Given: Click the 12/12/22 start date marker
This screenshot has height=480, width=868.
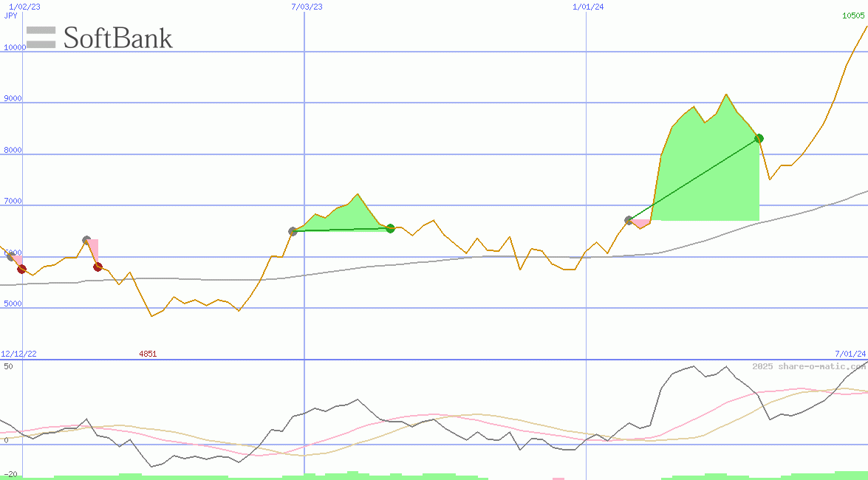Looking at the screenshot, I should click(17, 354).
